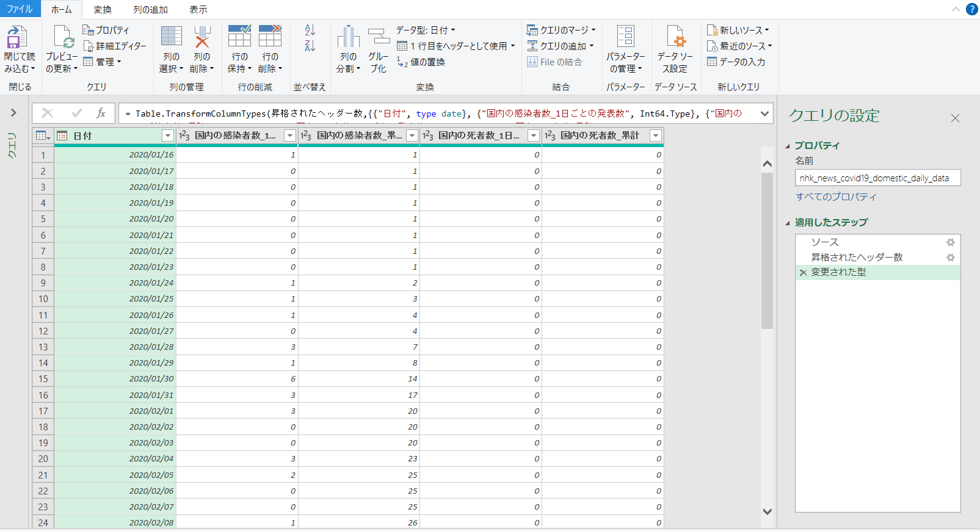Collapse the プロパティ section
Viewport: 980px width, 531px height.
click(x=788, y=146)
